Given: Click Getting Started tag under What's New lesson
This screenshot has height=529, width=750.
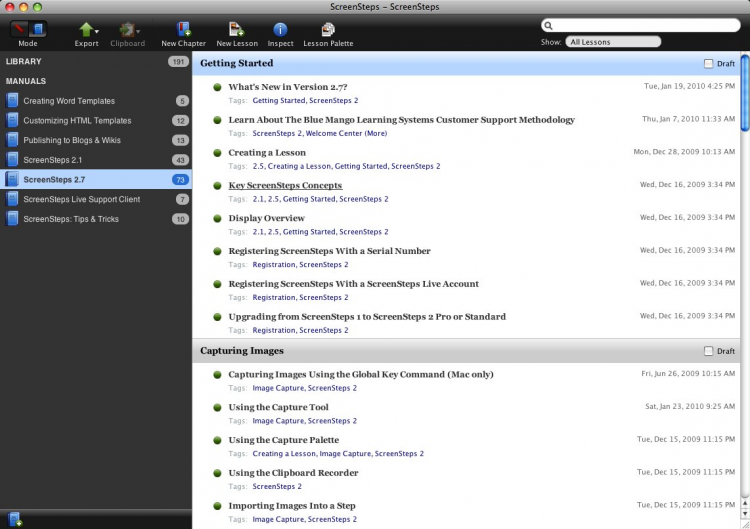Looking at the screenshot, I should [279, 100].
